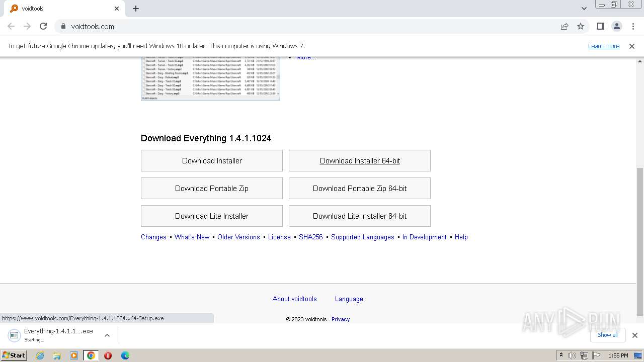Reload the voidtools page

[x=43, y=26]
